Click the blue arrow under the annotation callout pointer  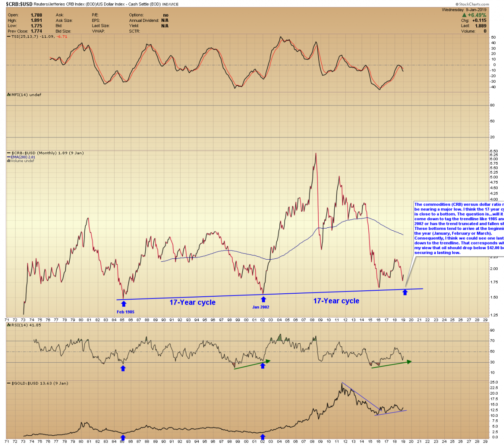point(405,292)
